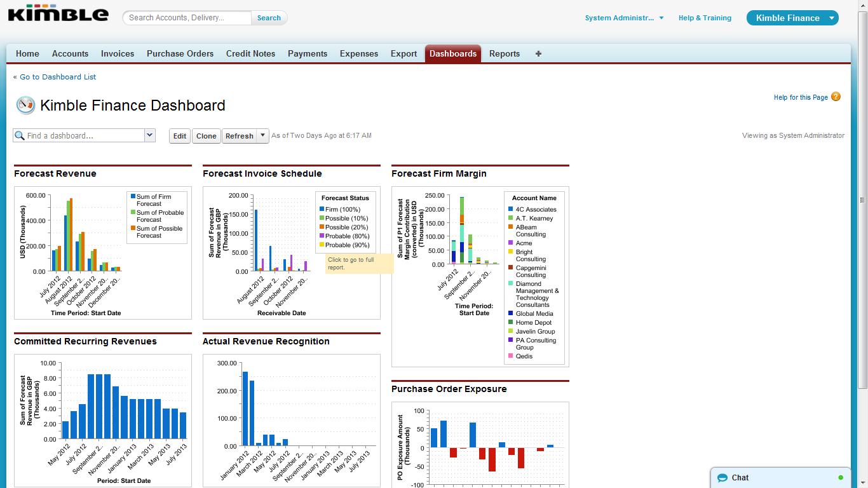Open the Actual Revenue Recognition chart
Screen dimensions: 868x488
pyautogui.click(x=292, y=421)
